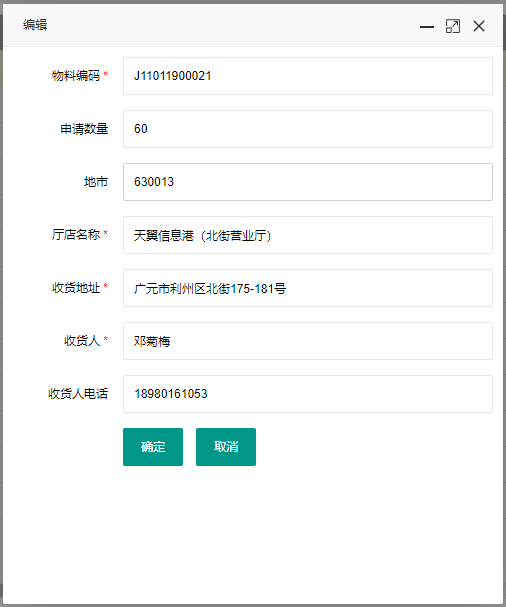This screenshot has width=506, height=607.
Task: Click the 地市 label
Action: (96, 182)
